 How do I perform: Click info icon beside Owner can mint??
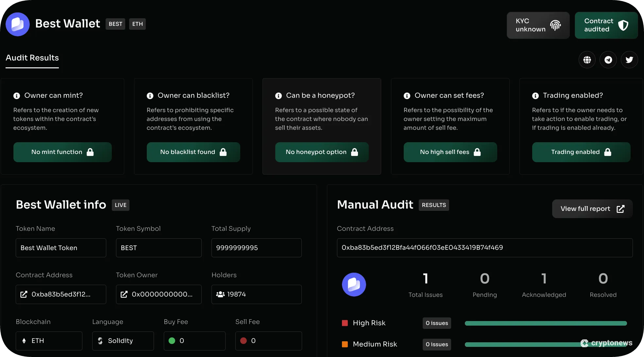click(x=17, y=96)
